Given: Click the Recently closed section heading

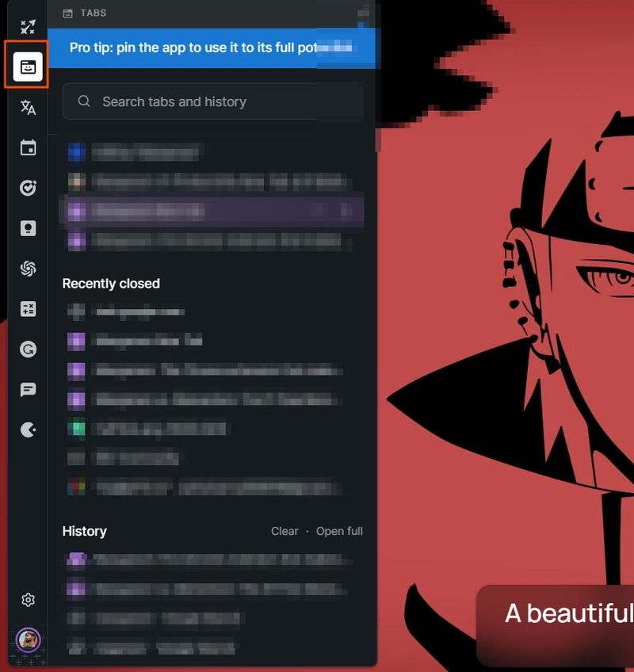Looking at the screenshot, I should click(111, 283).
